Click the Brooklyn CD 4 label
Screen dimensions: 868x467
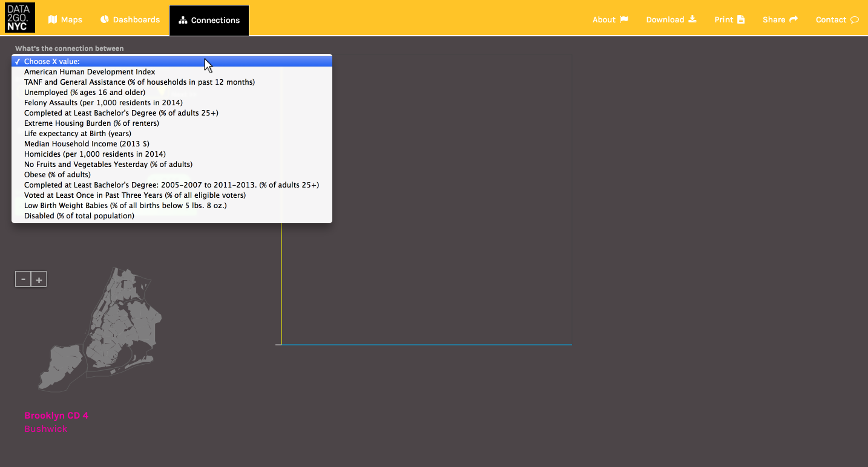[x=56, y=416]
